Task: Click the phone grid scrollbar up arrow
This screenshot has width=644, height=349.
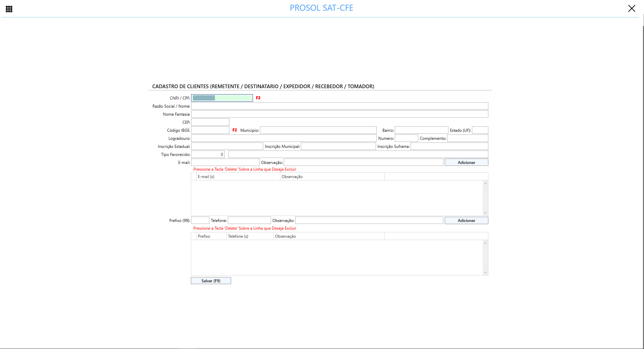Action: point(485,243)
